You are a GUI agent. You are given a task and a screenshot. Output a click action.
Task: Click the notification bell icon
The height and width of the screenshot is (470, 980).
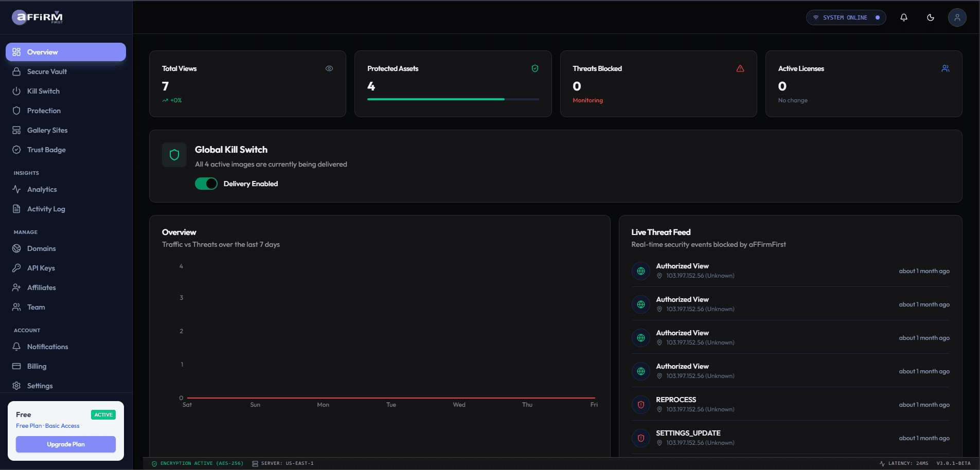904,17
